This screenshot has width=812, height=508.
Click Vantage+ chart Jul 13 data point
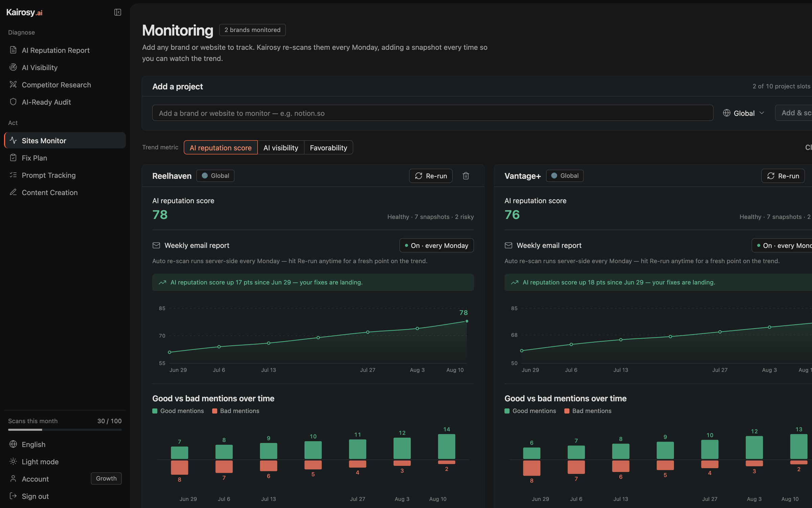click(621, 340)
